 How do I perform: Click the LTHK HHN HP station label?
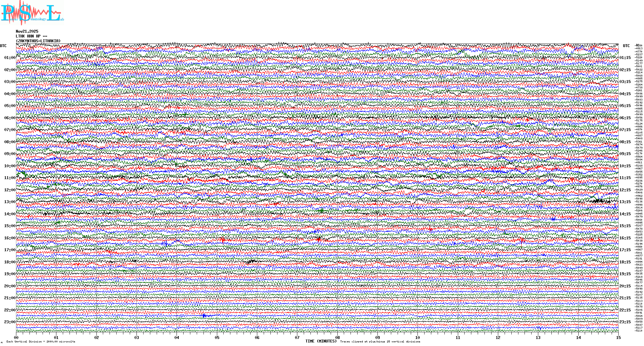tap(31, 36)
